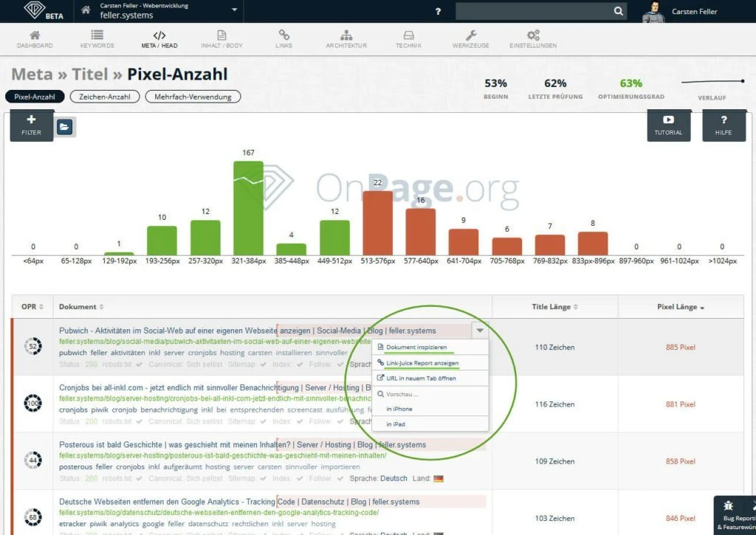Sort table by Pixel Länge column

click(680, 307)
